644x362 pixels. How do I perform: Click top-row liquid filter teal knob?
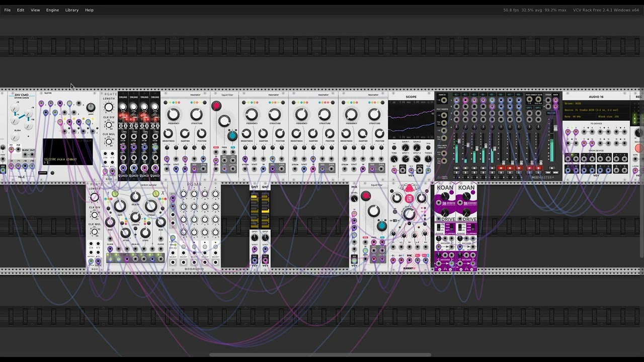pos(232,136)
